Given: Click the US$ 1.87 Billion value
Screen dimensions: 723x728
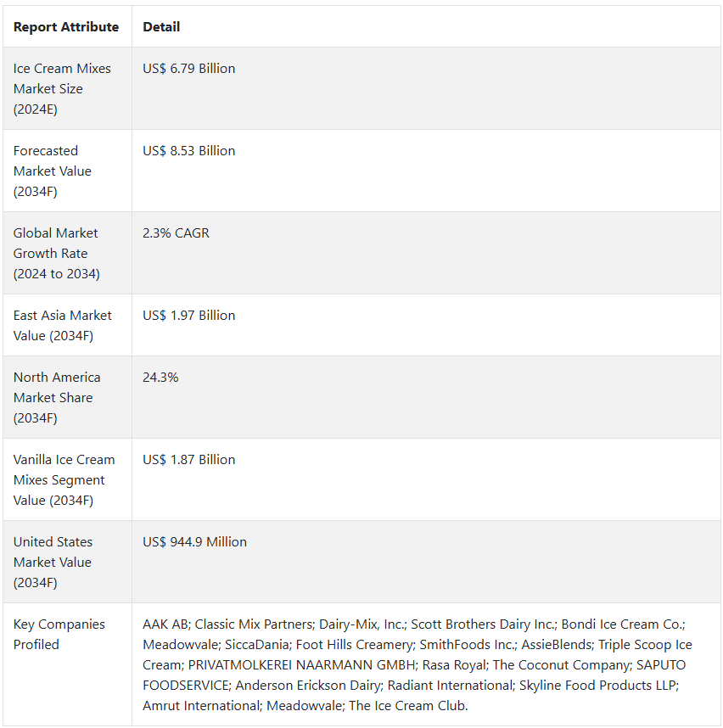Looking at the screenshot, I should coord(189,460).
